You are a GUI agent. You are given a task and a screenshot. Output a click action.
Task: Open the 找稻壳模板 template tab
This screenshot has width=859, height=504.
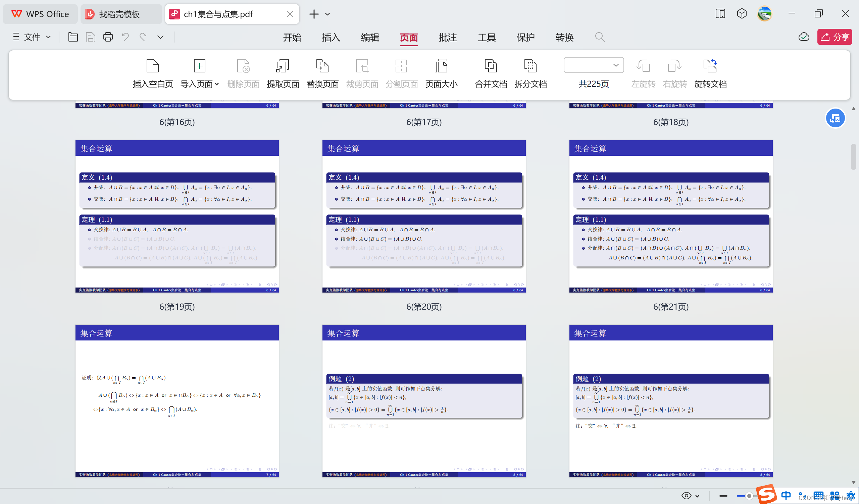coord(119,14)
